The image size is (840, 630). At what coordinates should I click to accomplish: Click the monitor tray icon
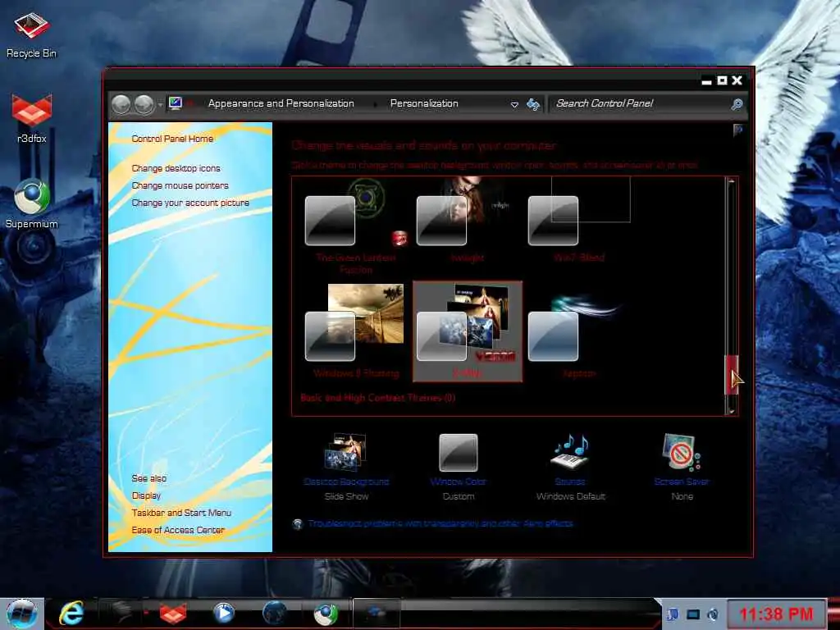[x=693, y=614]
